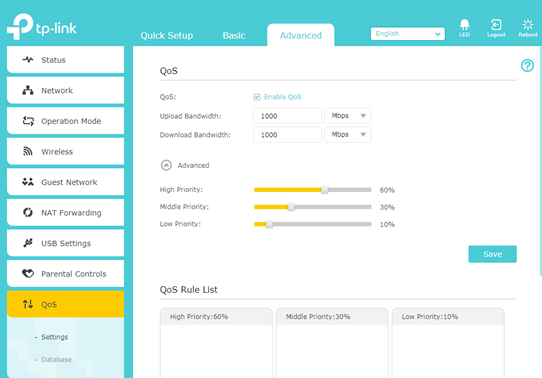Click the LED bell icon
The width and height of the screenshot is (542, 378).
464,25
